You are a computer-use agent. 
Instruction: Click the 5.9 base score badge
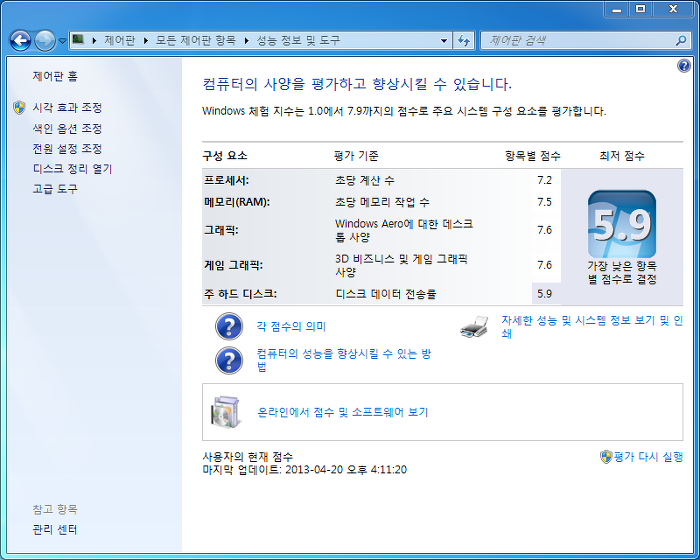[622, 224]
